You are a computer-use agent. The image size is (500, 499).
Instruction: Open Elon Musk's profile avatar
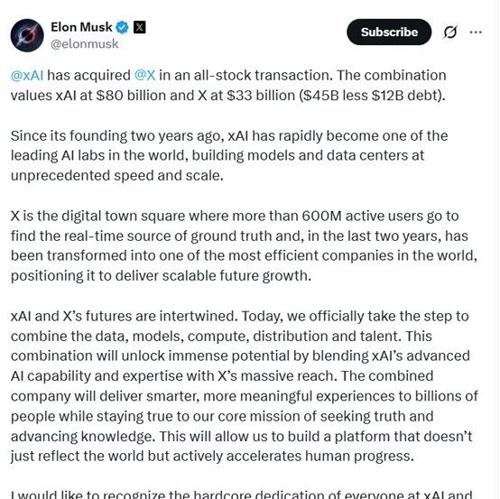pos(27,35)
